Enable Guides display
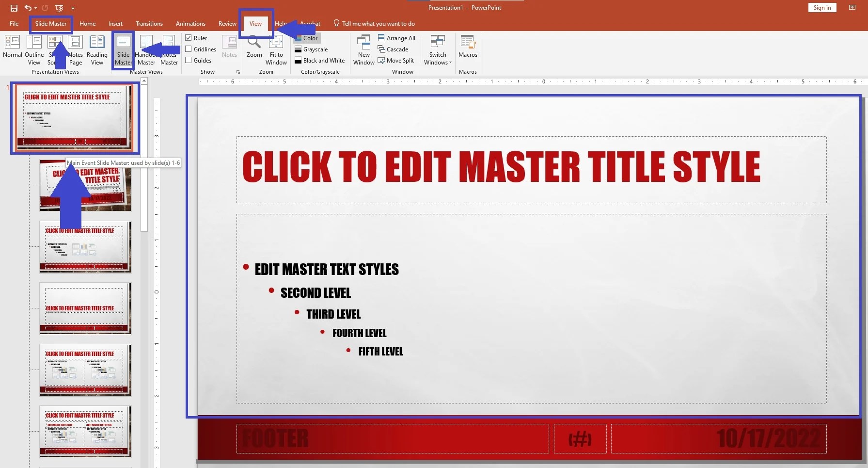 click(189, 60)
